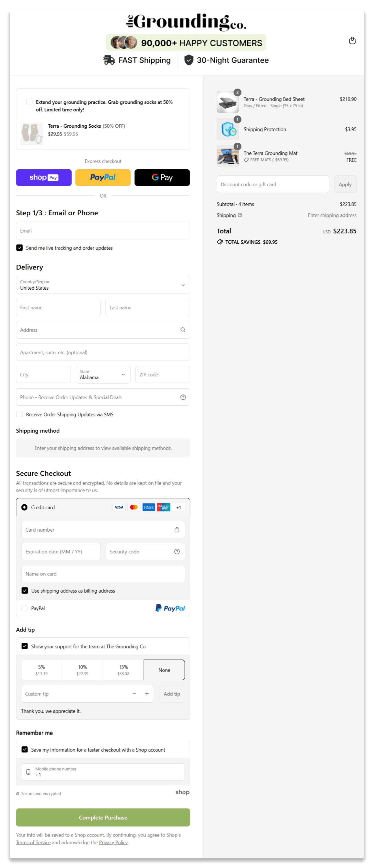The width and height of the screenshot is (374, 868).
Task: Toggle use shipping address as billing
Action: (x=25, y=590)
